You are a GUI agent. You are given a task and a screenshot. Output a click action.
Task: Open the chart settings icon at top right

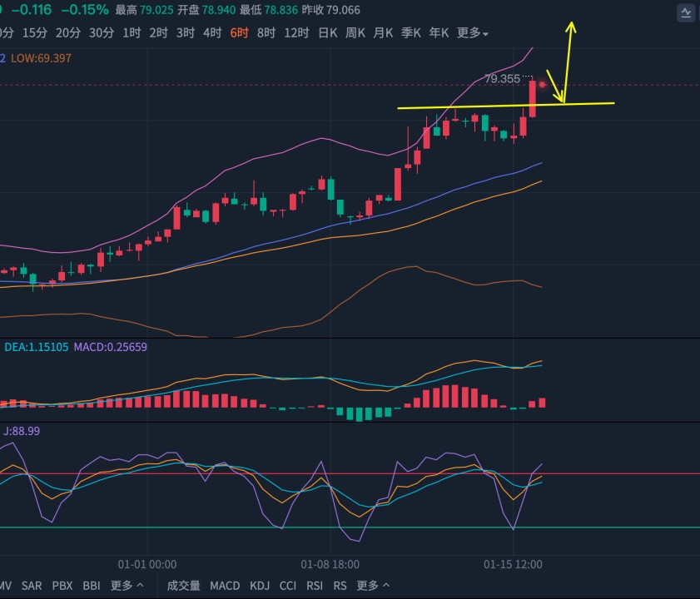[x=686, y=13]
